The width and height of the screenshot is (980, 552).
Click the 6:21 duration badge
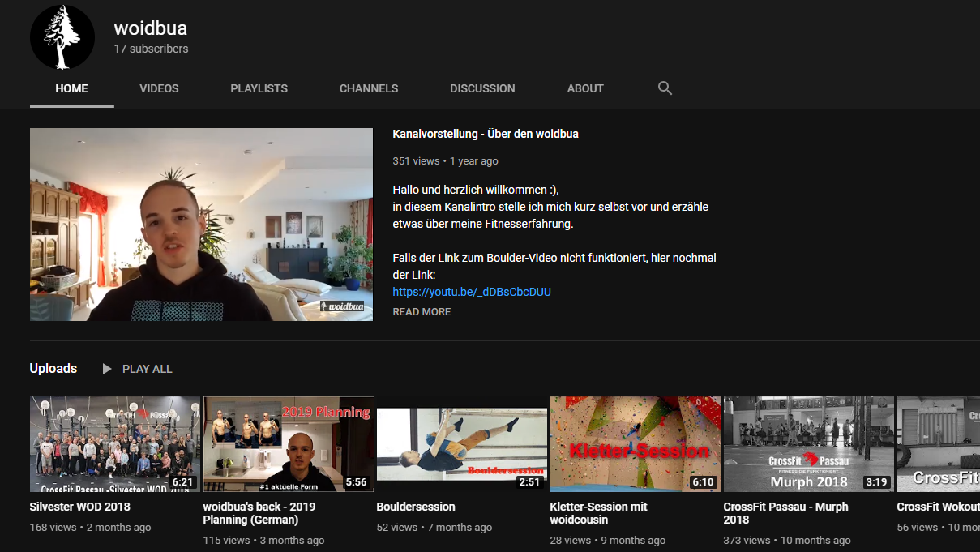[x=183, y=482]
